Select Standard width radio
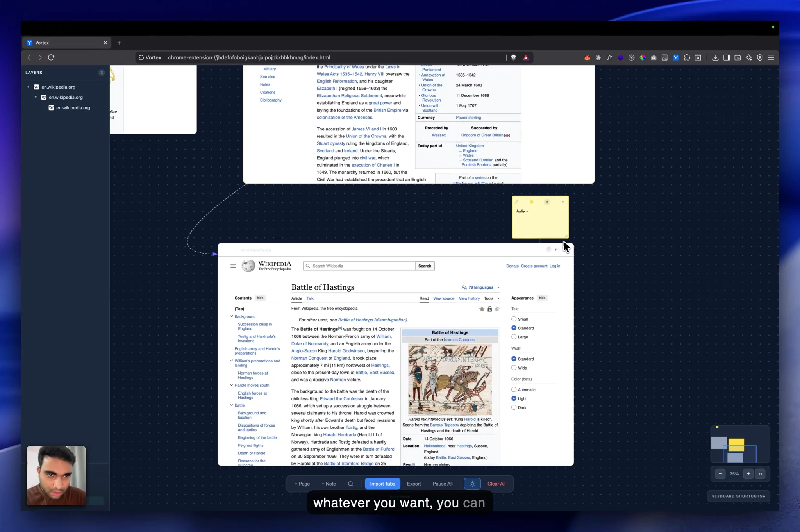The height and width of the screenshot is (532, 800). pos(514,359)
